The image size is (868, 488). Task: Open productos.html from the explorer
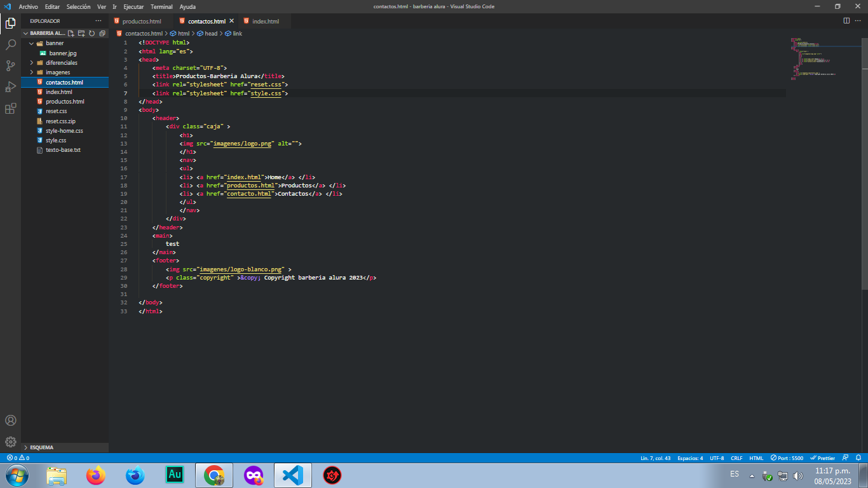coord(65,102)
